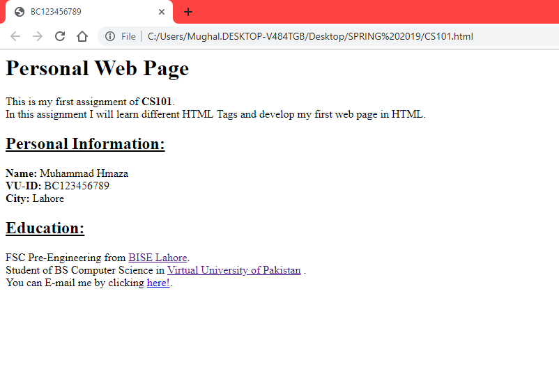Click the line 'In this assignment I will learn'

point(215,114)
